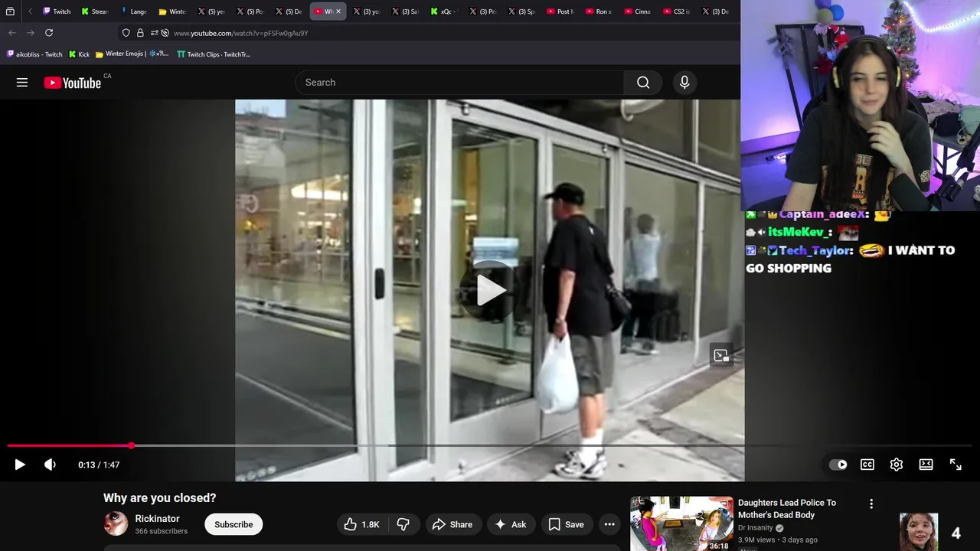Open Twitch Clips - TwitchTr bookmark

(214, 54)
